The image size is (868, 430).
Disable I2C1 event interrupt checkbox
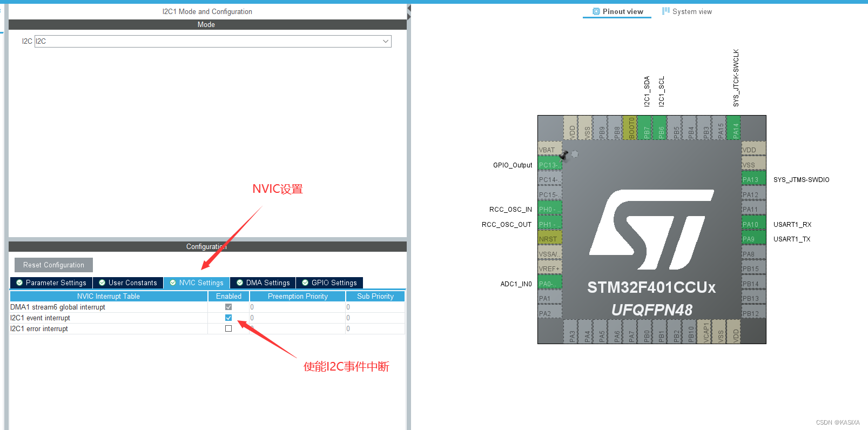(x=228, y=318)
